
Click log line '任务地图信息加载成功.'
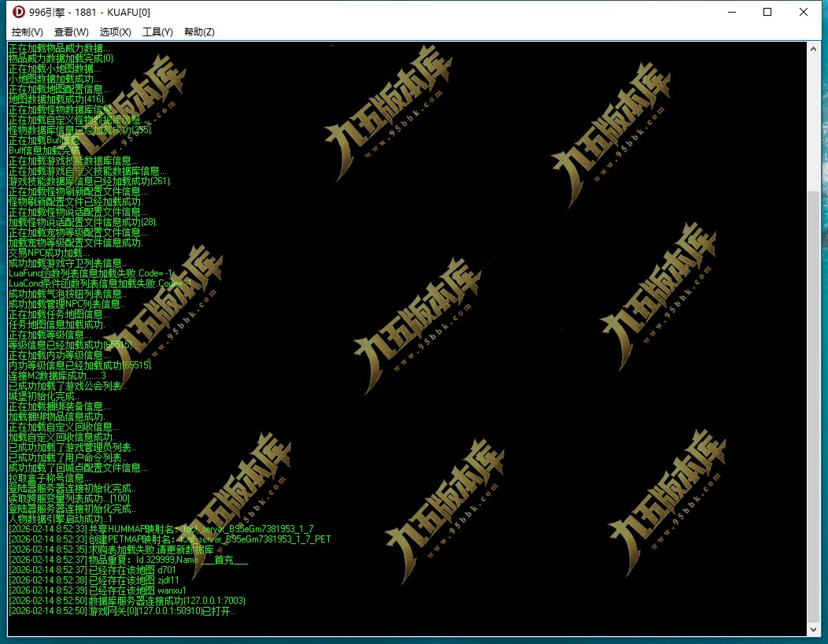point(57,324)
